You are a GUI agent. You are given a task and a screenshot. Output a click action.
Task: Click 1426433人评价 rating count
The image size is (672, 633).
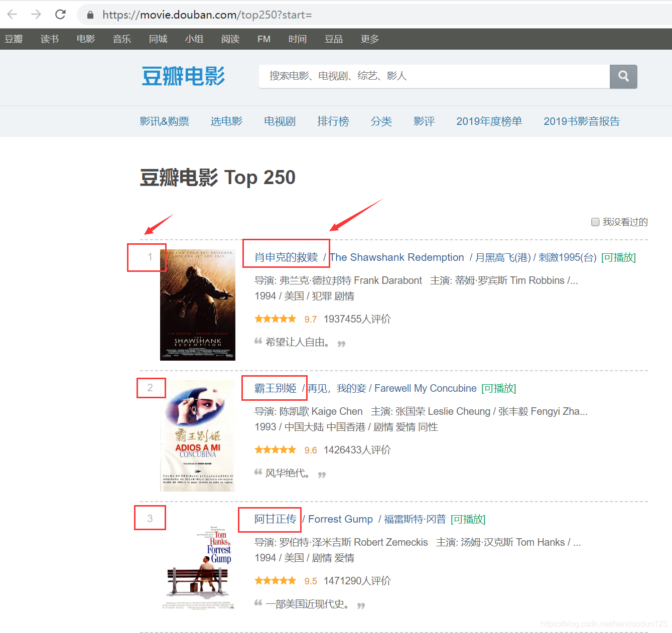[x=357, y=450]
